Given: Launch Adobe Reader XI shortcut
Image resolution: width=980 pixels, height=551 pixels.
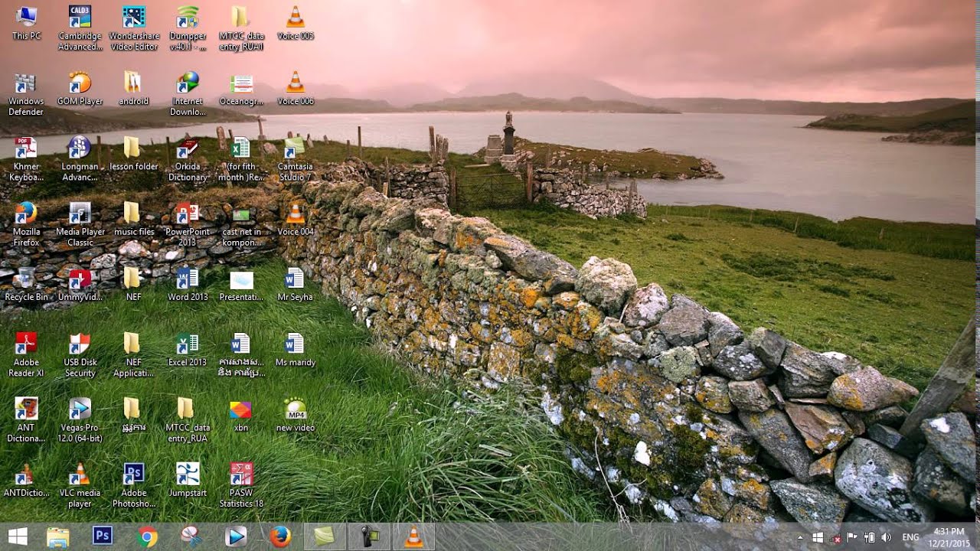Looking at the screenshot, I should [x=26, y=355].
